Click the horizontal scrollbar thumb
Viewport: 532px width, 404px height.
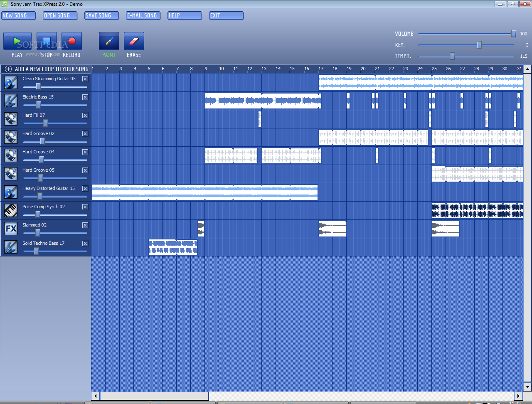pyautogui.click(x=155, y=396)
